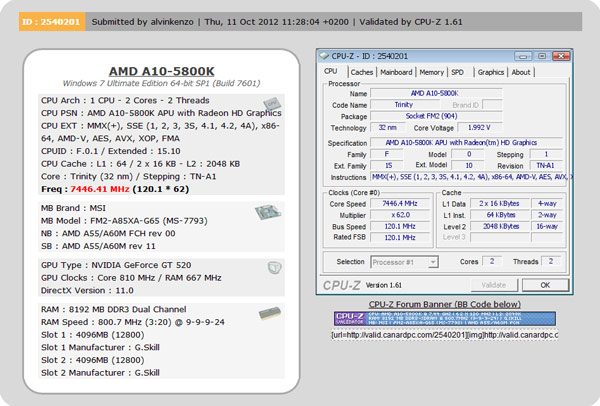
Task: Click the Specification field text
Action: (466, 143)
